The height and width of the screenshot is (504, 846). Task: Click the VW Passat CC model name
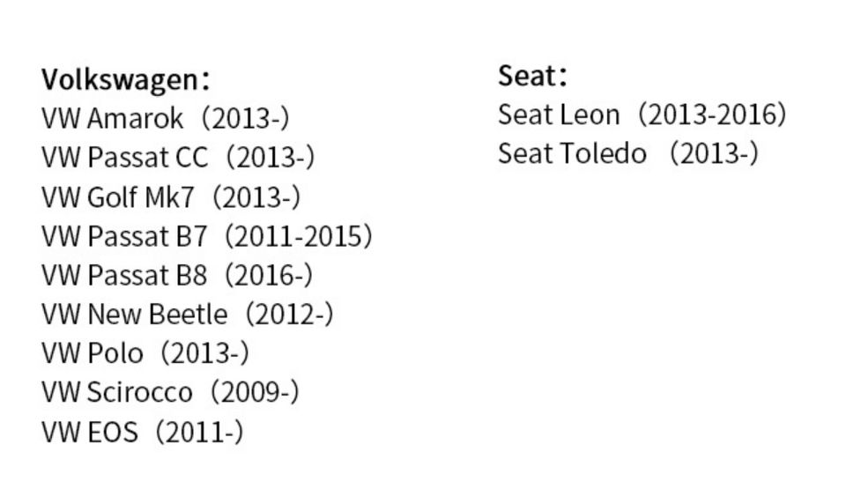point(125,157)
